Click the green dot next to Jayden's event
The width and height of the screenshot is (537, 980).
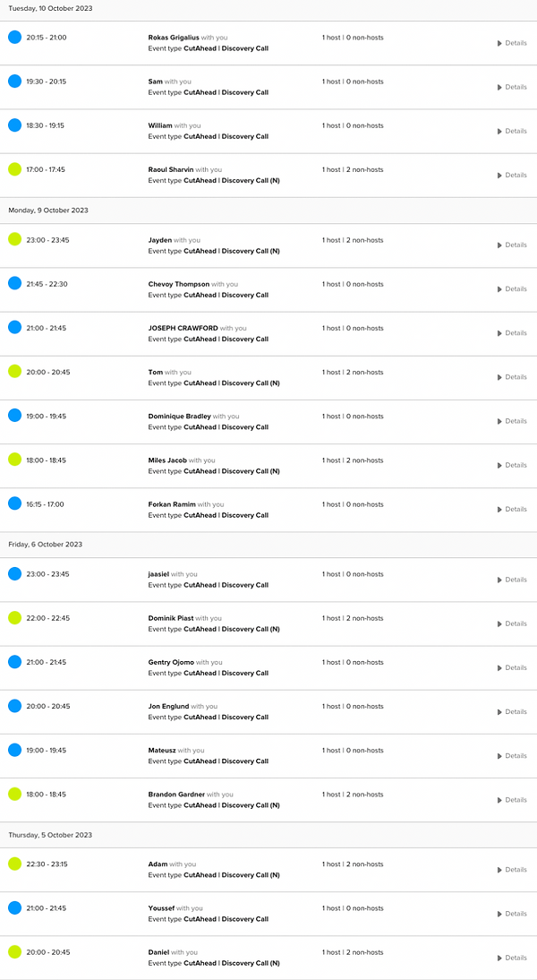coord(13,239)
